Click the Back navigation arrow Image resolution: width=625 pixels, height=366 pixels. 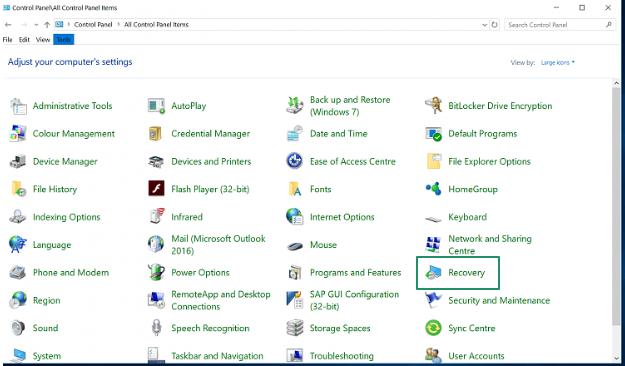coord(8,25)
